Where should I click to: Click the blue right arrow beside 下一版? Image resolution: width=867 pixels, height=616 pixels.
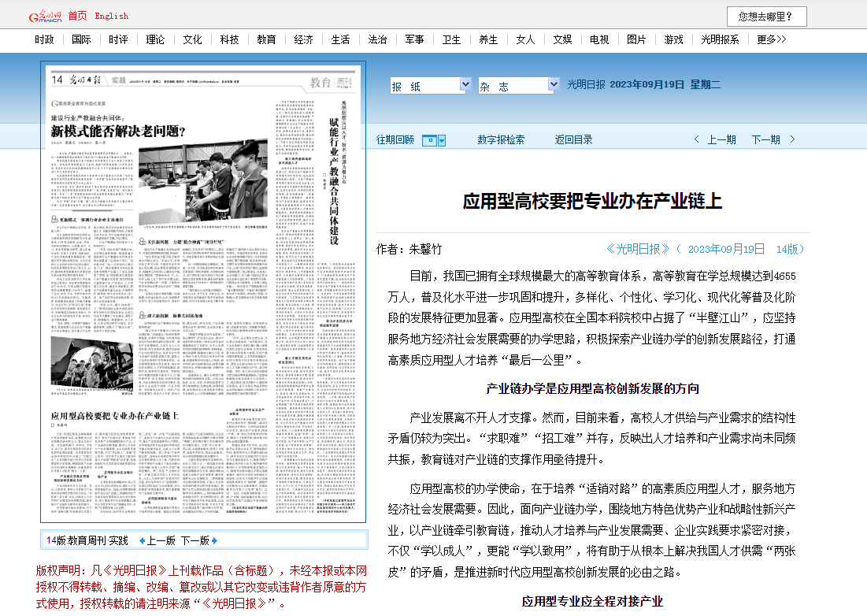click(214, 541)
